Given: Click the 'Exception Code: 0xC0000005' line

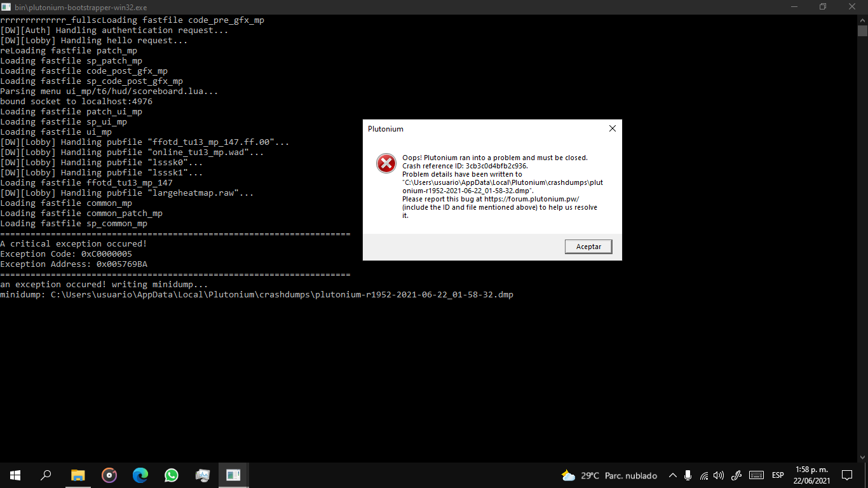Looking at the screenshot, I should pyautogui.click(x=66, y=254).
